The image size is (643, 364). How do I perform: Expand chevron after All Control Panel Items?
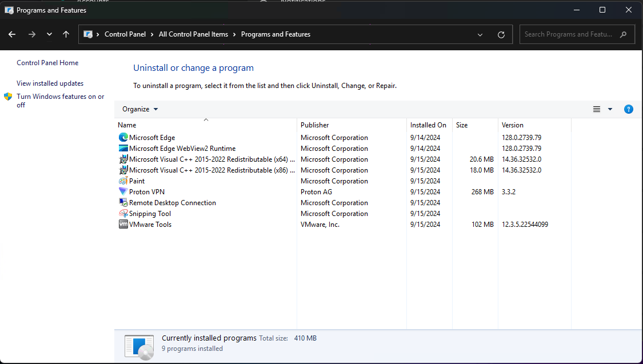click(x=234, y=34)
